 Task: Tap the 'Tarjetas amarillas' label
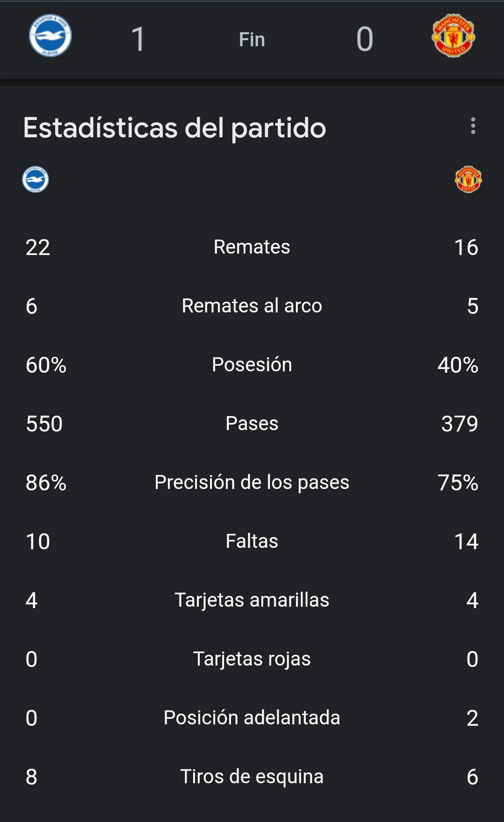(x=252, y=600)
